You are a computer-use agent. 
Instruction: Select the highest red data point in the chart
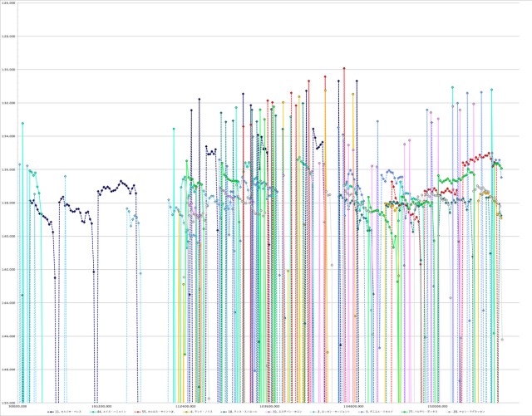pos(344,68)
